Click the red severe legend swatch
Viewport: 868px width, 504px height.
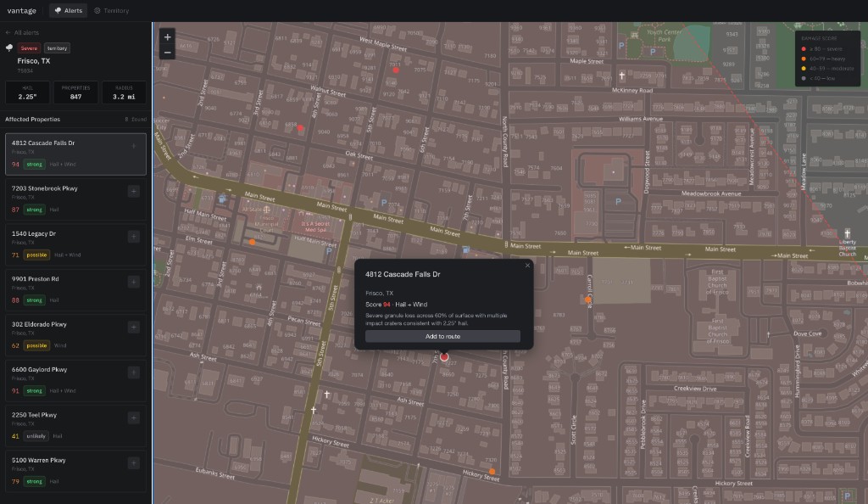click(x=804, y=48)
